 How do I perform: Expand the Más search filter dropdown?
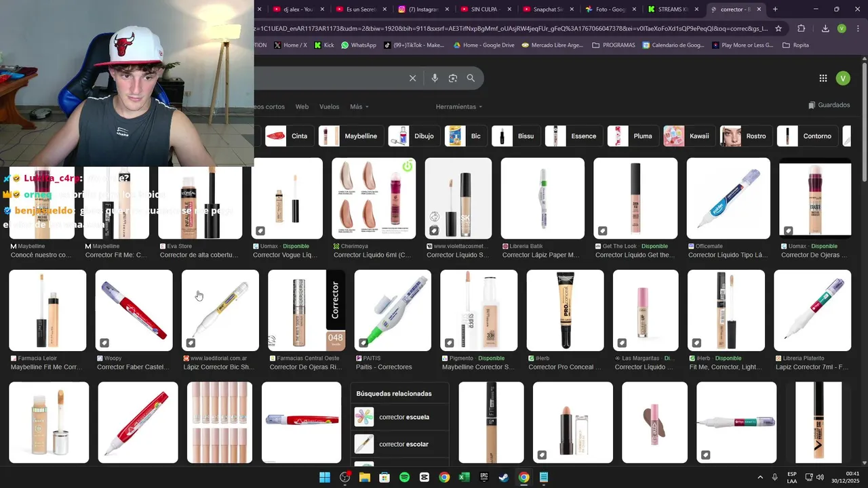tap(359, 106)
